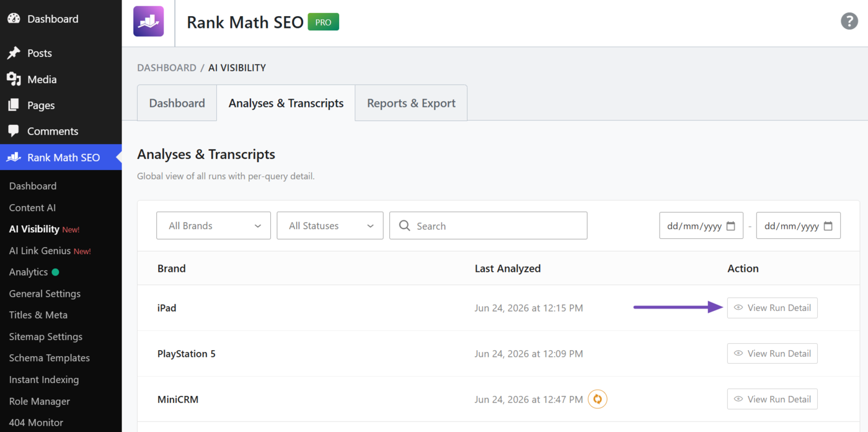Click the iPad brand name

coord(167,308)
